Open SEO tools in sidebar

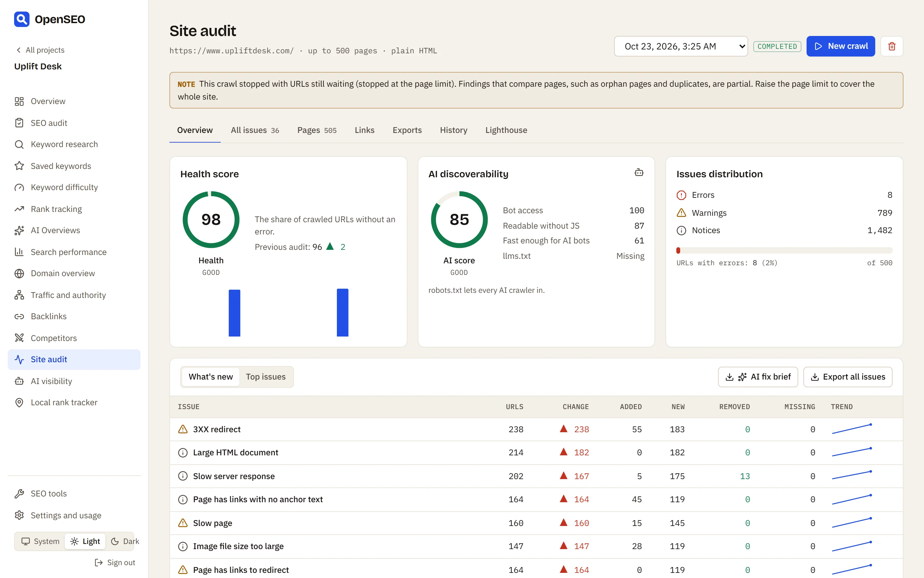click(74, 494)
